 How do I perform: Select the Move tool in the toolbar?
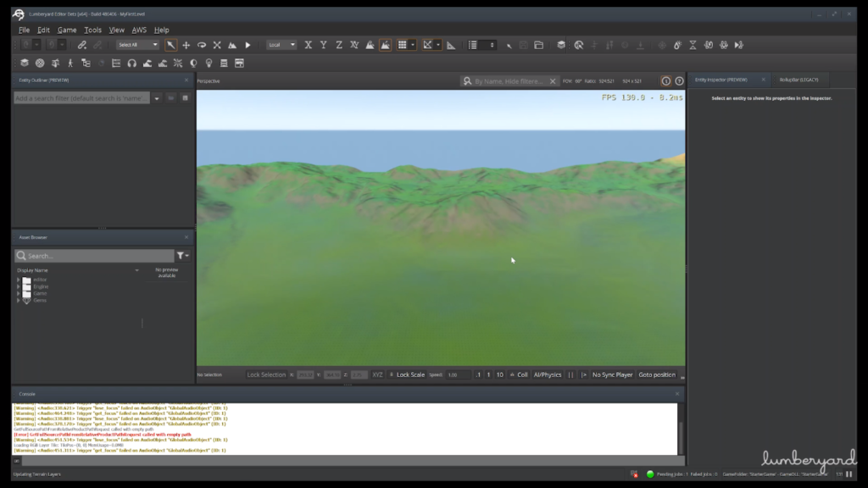(186, 44)
